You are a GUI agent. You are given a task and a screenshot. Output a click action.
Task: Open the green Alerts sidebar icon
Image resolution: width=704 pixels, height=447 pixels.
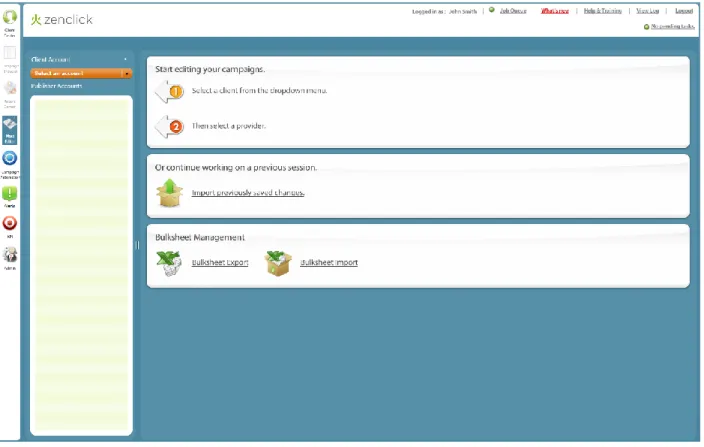(x=9, y=194)
